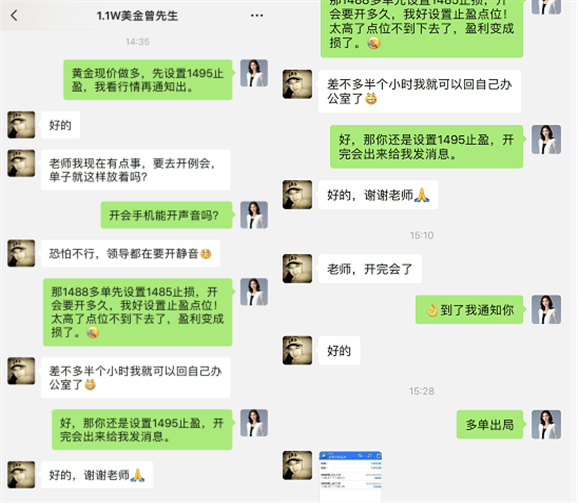Tap teacher avatar beside 开会手机能开声音吗 message
This screenshot has width=578, height=503.
[x=254, y=215]
